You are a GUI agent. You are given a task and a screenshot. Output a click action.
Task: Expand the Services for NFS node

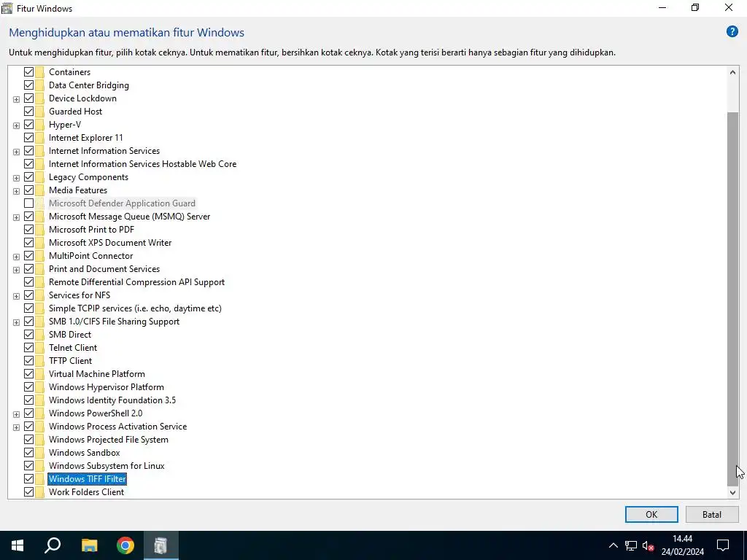click(16, 296)
